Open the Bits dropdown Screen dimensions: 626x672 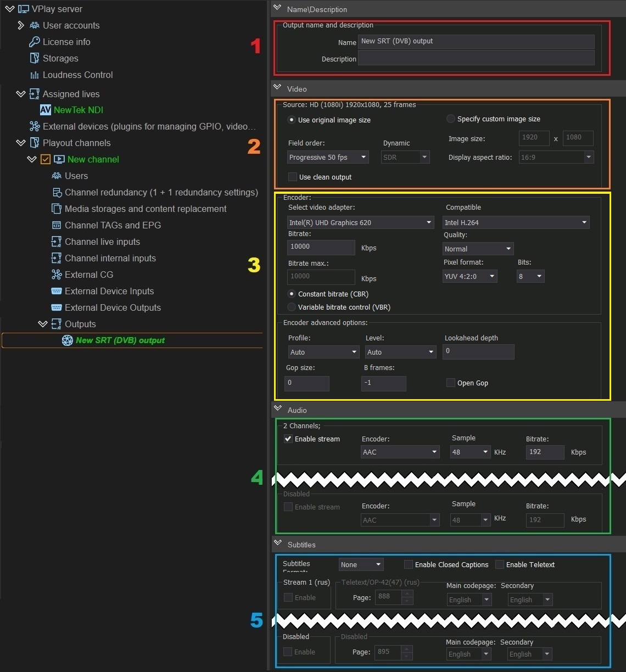click(530, 276)
